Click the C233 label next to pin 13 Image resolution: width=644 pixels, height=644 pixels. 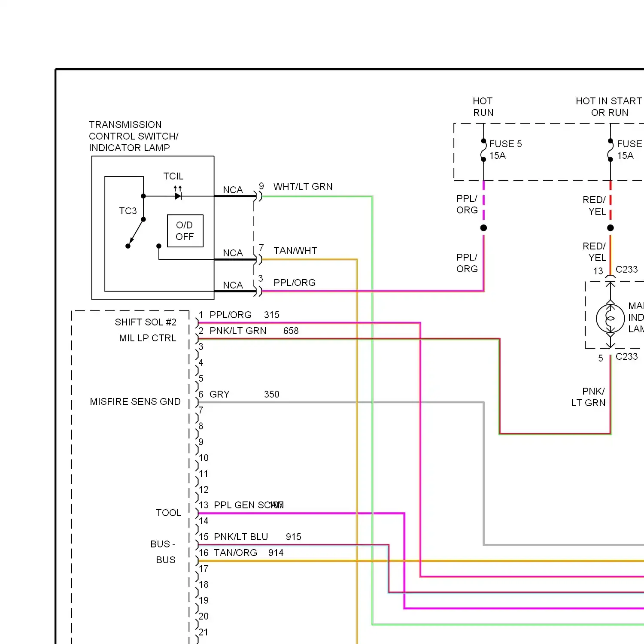[x=627, y=270]
